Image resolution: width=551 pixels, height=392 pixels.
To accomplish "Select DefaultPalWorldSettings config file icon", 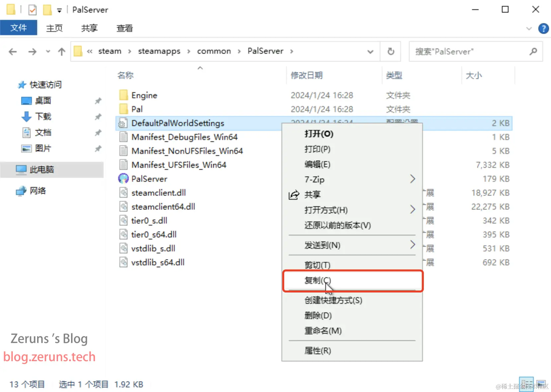I will point(123,123).
